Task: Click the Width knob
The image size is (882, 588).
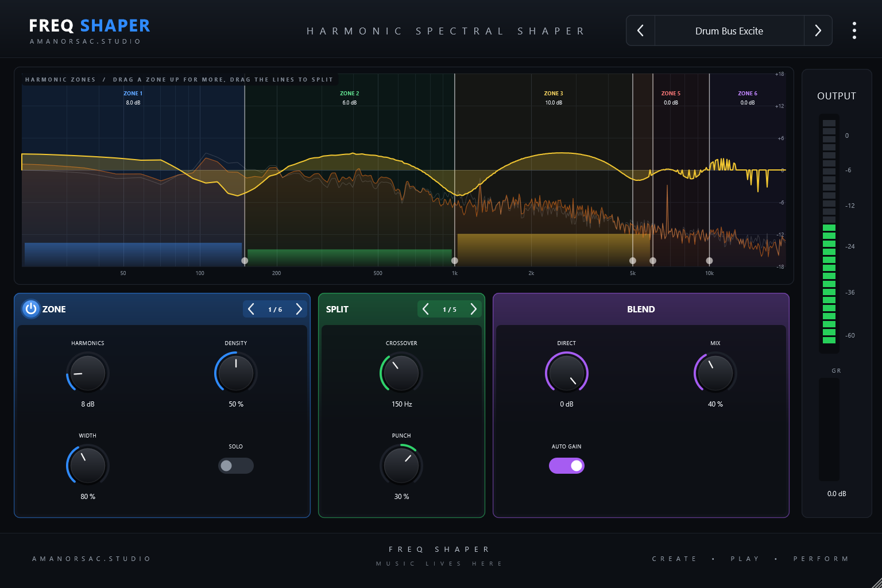Action: click(88, 465)
